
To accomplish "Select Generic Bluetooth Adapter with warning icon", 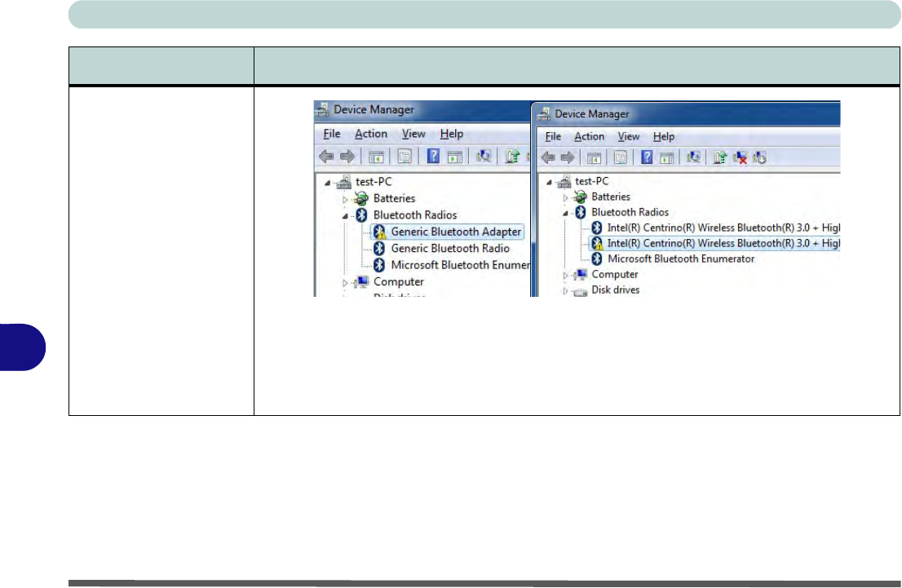I will (455, 232).
